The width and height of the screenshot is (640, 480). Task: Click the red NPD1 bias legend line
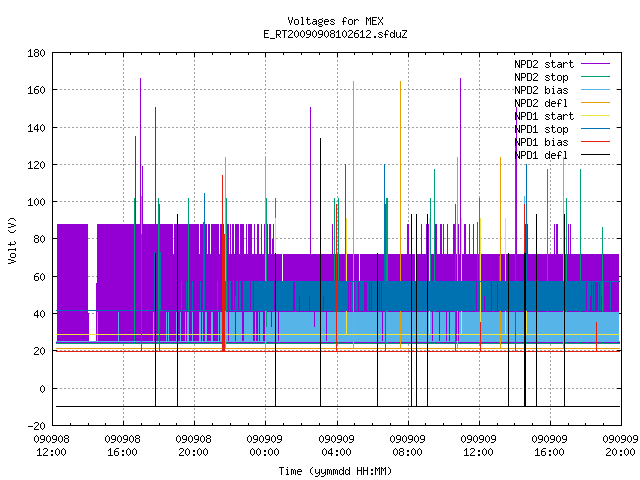click(596, 142)
